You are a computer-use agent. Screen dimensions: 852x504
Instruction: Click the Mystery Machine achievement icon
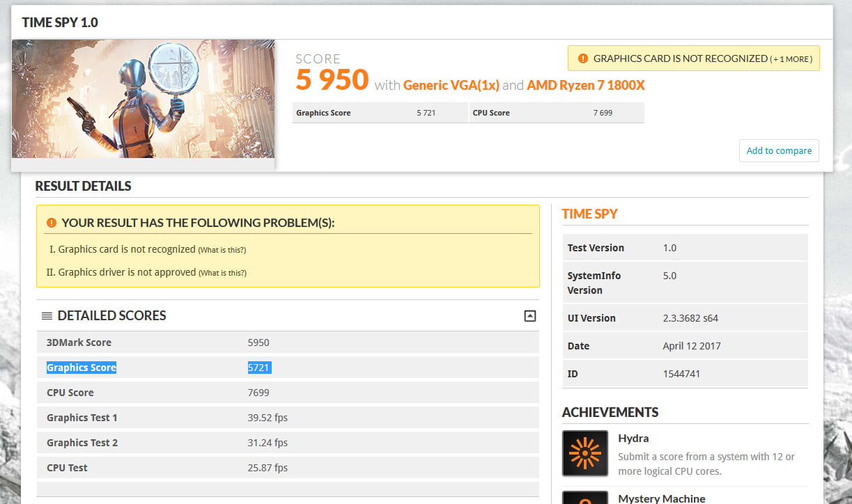[x=585, y=497]
